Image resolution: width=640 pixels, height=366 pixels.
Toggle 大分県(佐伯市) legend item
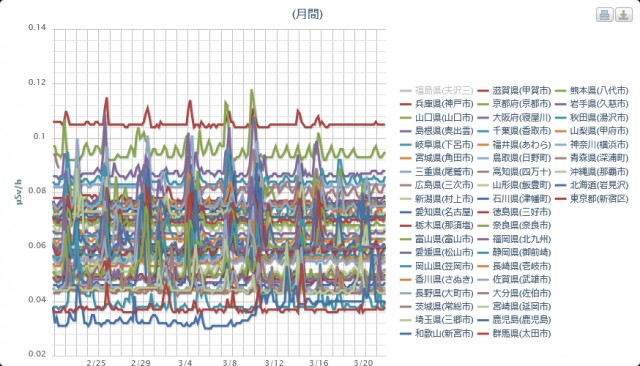tap(514, 293)
